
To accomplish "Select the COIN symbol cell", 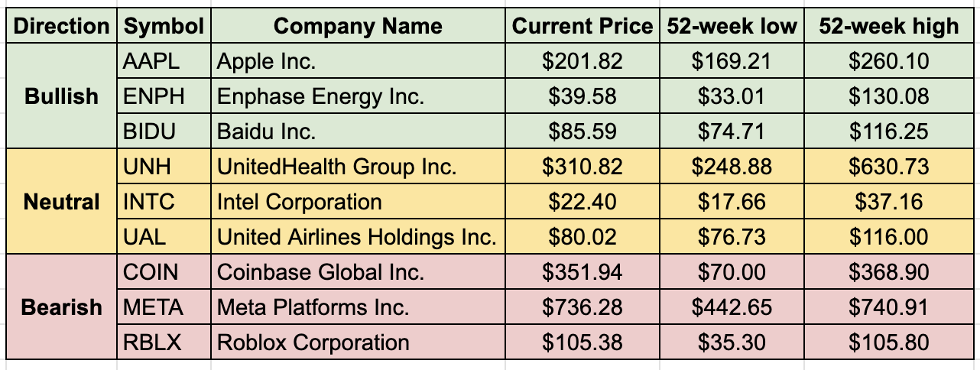I will 164,272.
